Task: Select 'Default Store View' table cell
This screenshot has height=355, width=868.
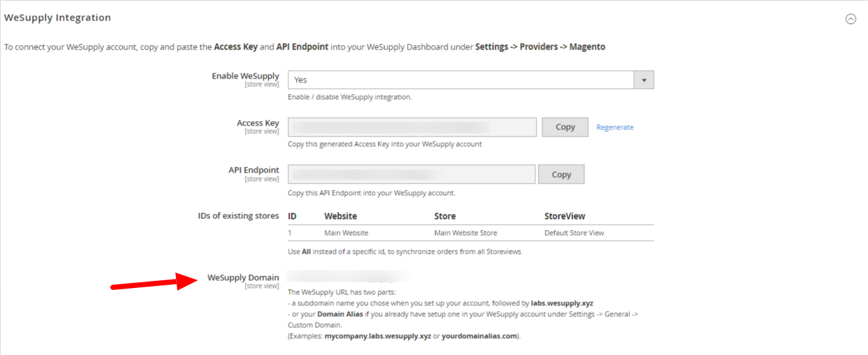Action: [574, 233]
